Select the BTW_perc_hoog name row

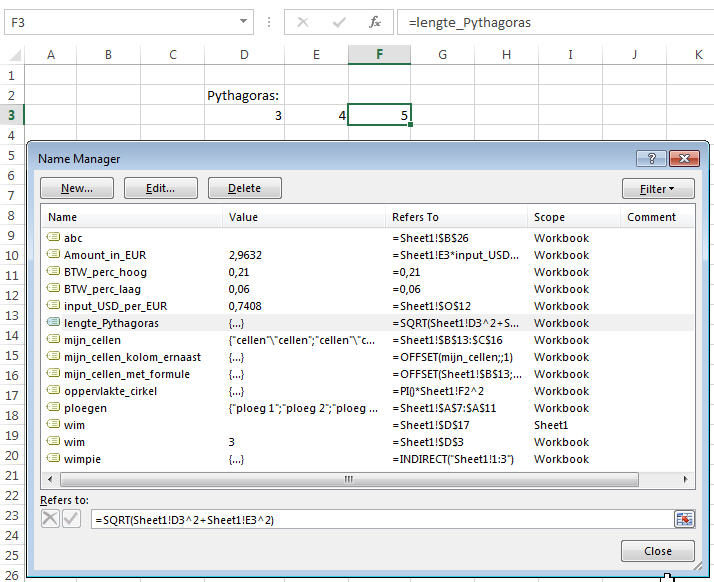[368, 272]
